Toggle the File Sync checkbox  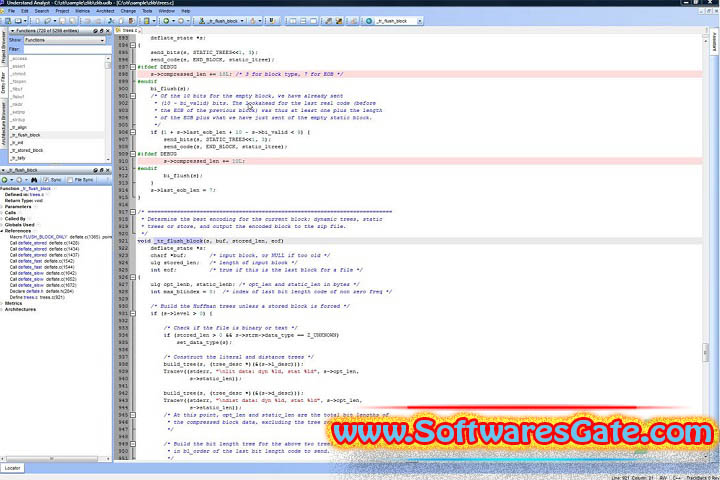pyautogui.click(x=70, y=180)
